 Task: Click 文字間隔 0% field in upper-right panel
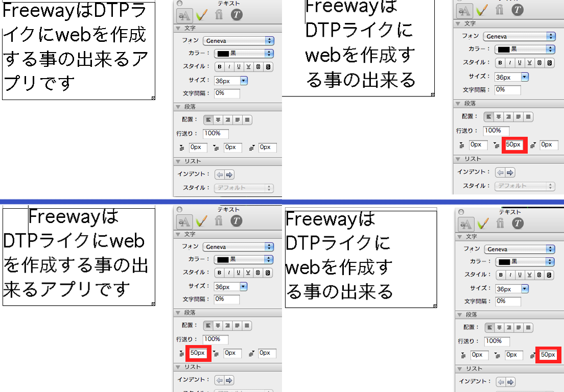point(508,90)
